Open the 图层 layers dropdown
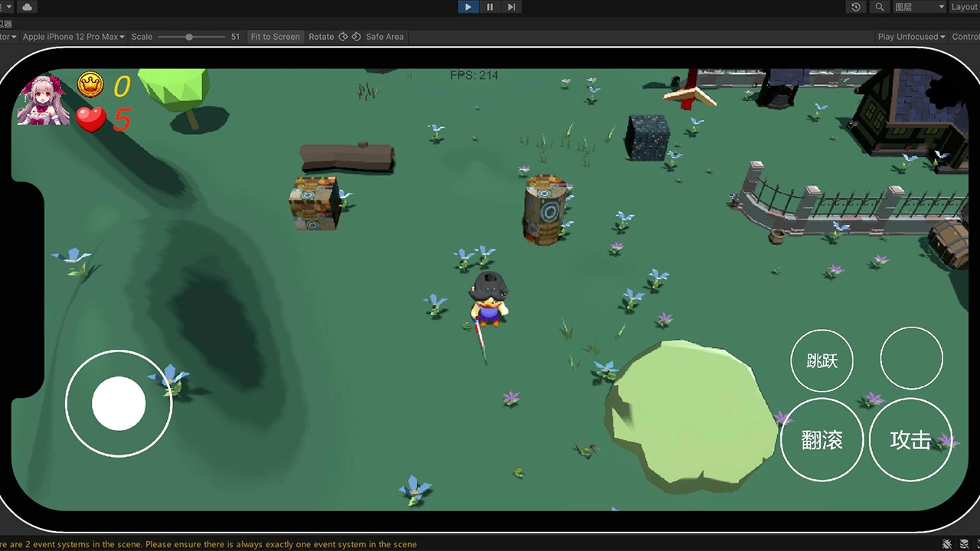The width and height of the screenshot is (980, 551). point(920,7)
